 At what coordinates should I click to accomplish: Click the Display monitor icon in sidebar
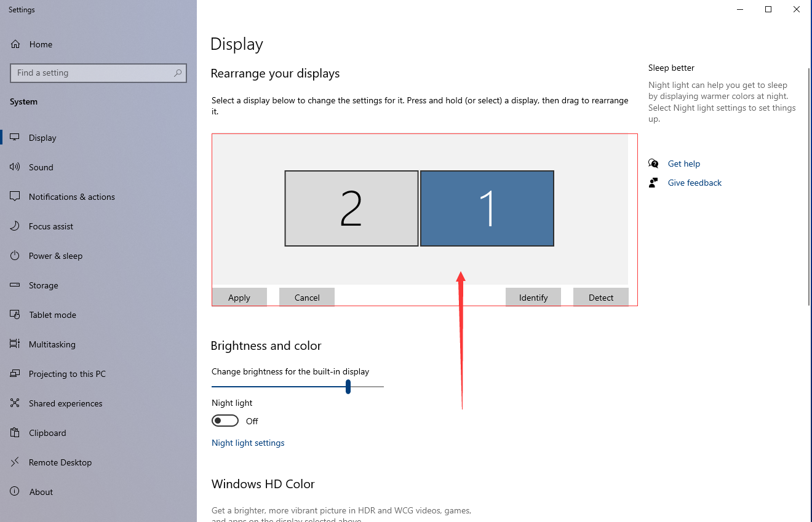[15, 138]
